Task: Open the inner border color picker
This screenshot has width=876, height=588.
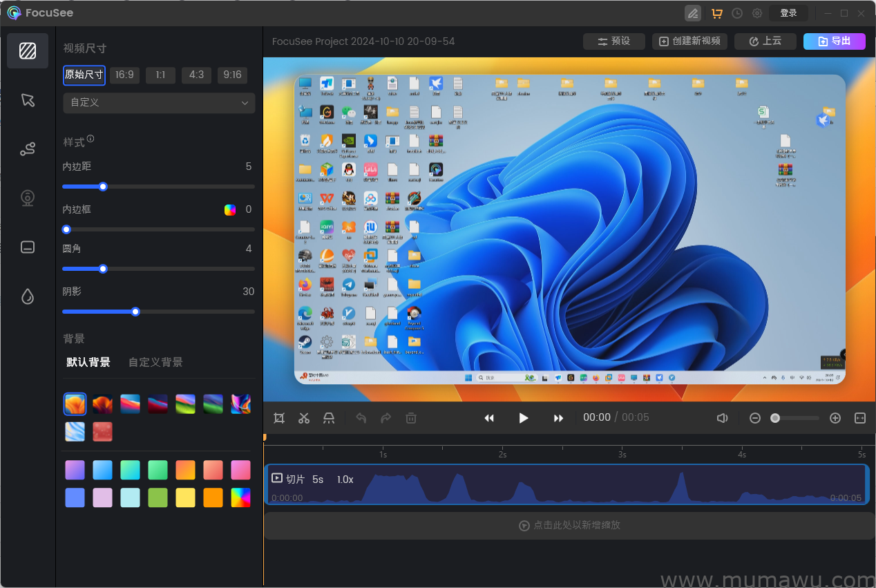Action: tap(230, 210)
